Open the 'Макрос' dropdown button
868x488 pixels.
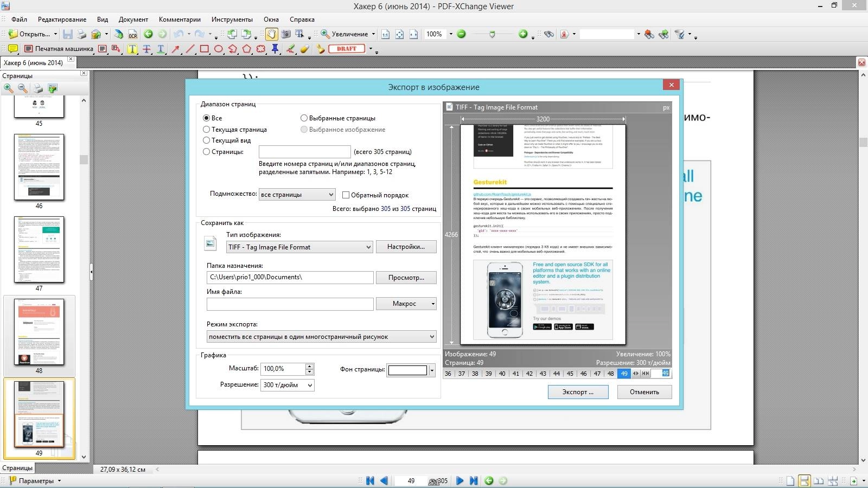click(406, 304)
